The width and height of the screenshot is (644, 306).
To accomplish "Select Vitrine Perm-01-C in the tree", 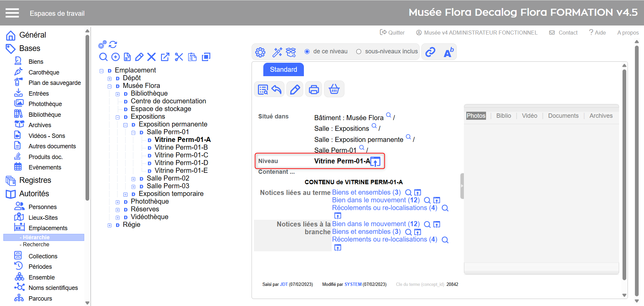I will coord(181,155).
